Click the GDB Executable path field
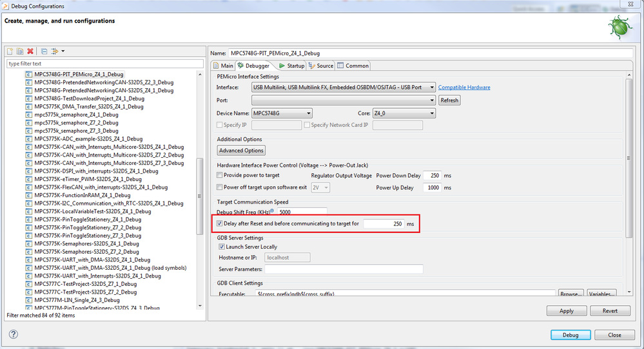The width and height of the screenshot is (644, 349). click(x=405, y=293)
